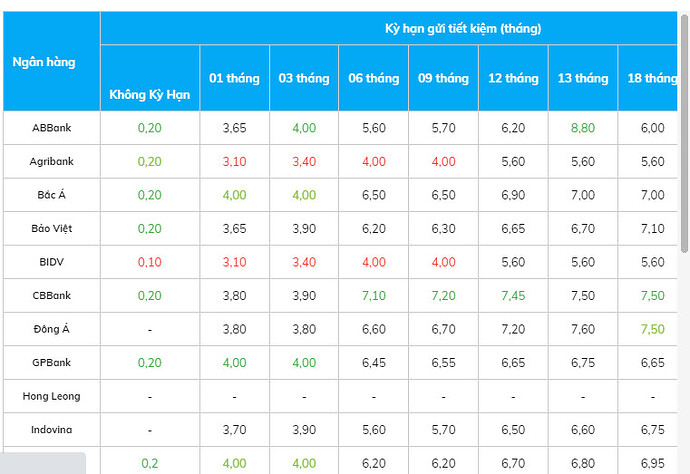690x474 pixels.
Task: Click the ABBank row label
Action: click(x=51, y=128)
